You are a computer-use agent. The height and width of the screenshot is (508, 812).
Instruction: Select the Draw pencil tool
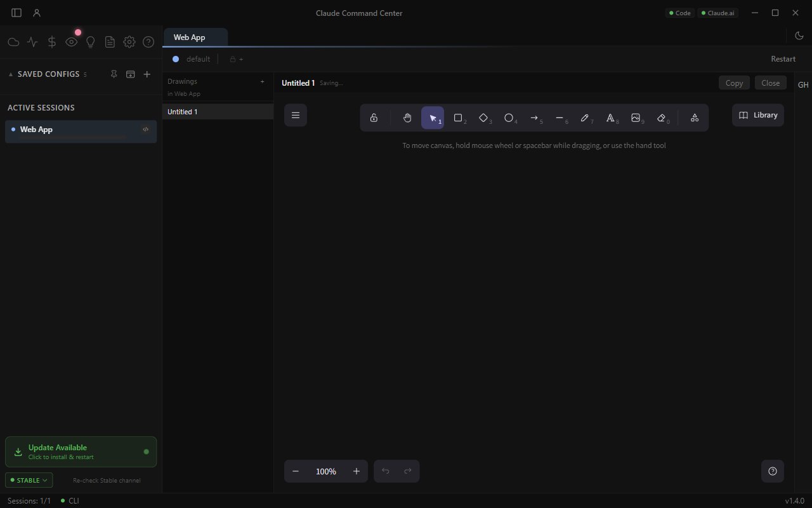click(585, 117)
